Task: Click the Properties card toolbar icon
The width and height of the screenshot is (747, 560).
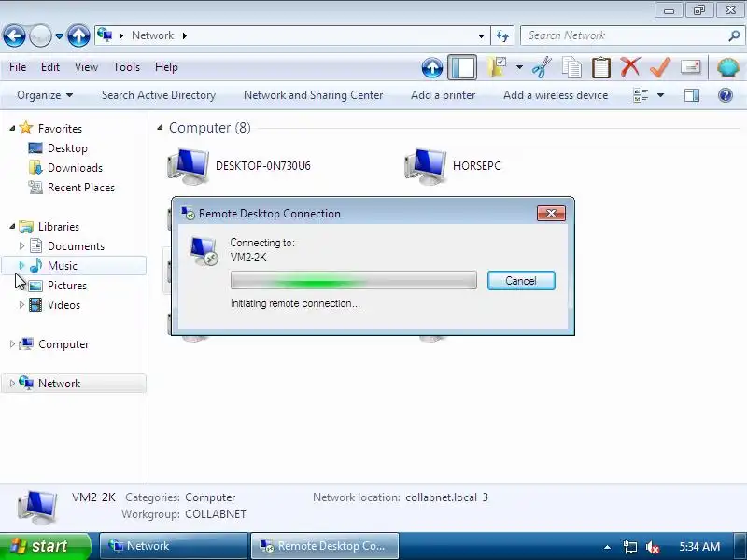Action: 690,66
